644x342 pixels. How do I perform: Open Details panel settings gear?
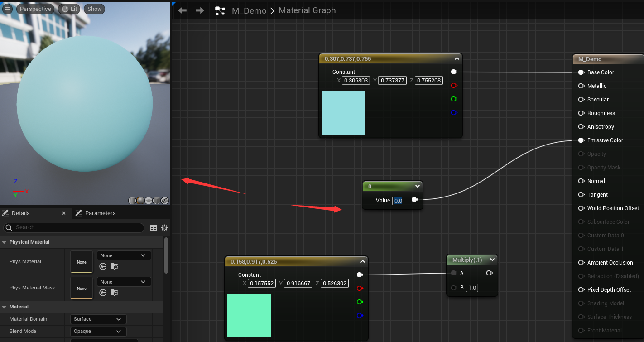pos(164,228)
